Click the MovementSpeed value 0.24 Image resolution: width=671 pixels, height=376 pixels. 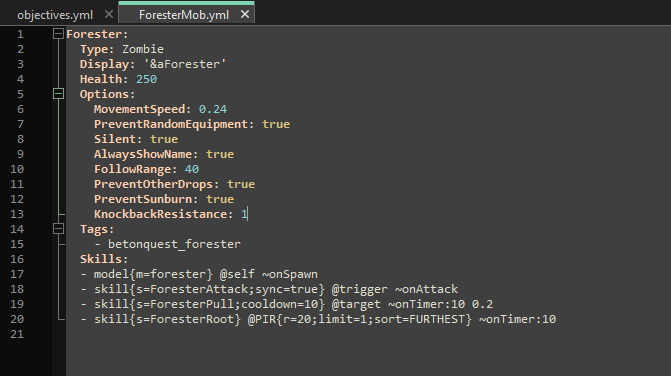pyautogui.click(x=213, y=109)
